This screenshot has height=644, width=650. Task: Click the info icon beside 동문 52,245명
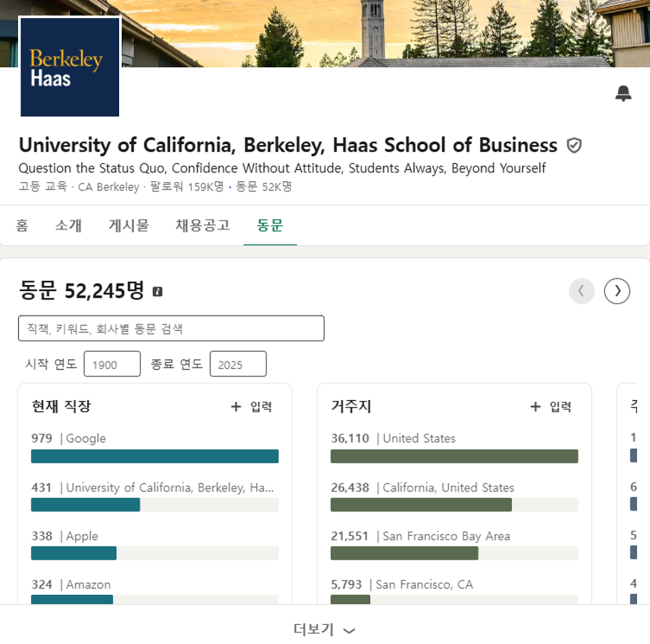tap(158, 291)
